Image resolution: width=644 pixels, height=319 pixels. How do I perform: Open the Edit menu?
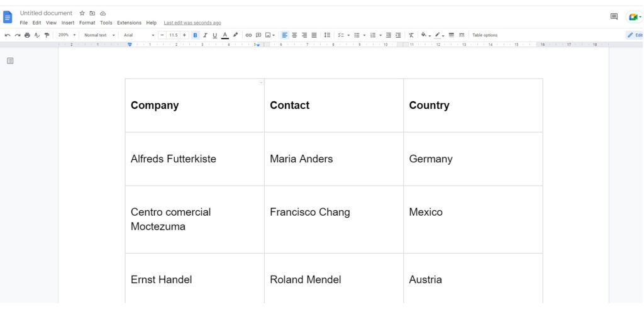tap(36, 23)
